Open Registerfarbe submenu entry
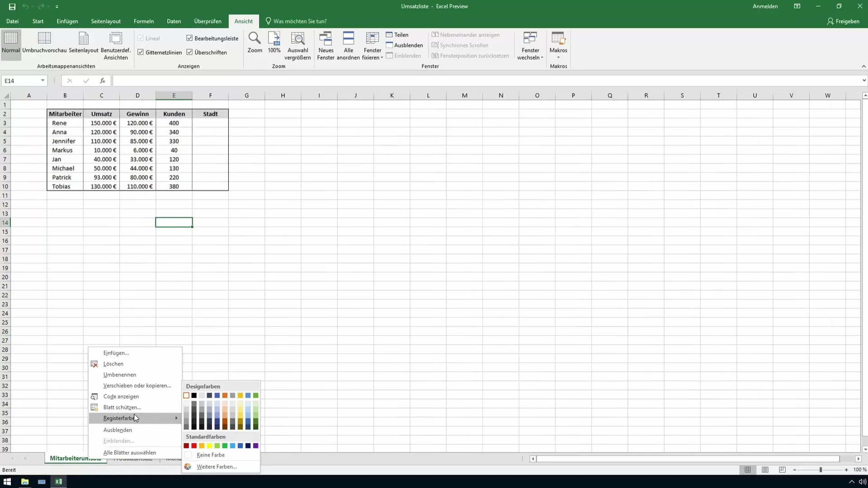This screenshot has height=488, width=868. click(x=136, y=418)
